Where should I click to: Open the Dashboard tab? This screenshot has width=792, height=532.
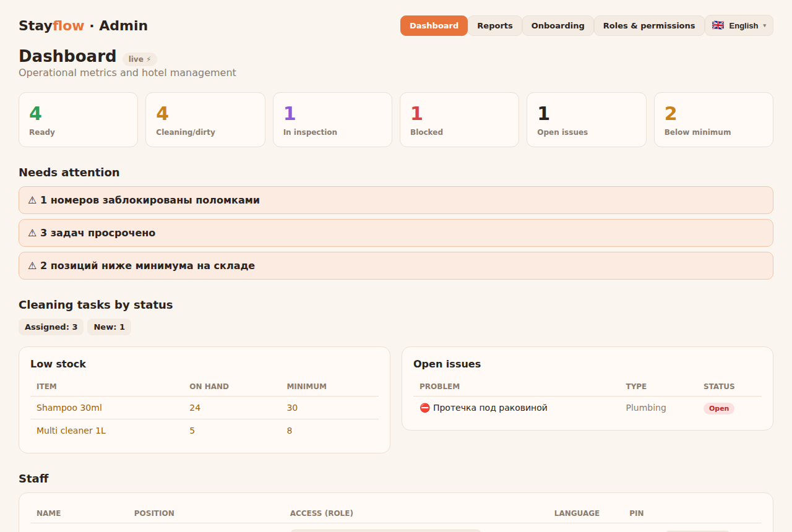click(434, 25)
